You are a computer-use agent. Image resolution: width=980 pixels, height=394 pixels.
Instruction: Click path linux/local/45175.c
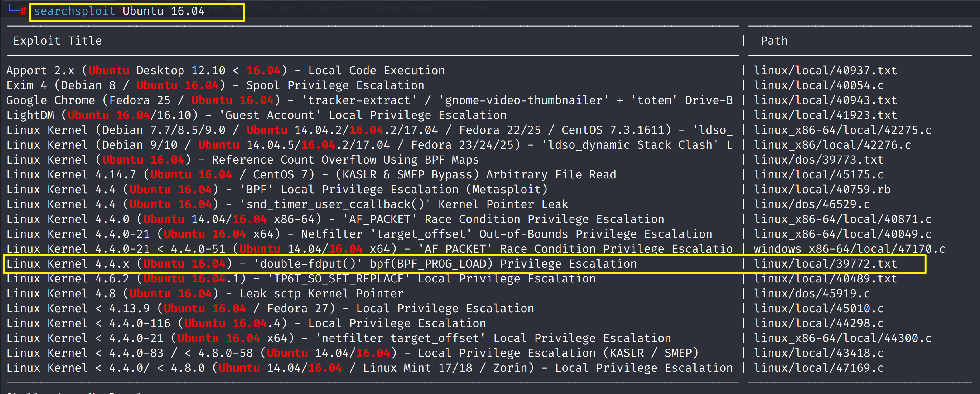coord(818,174)
